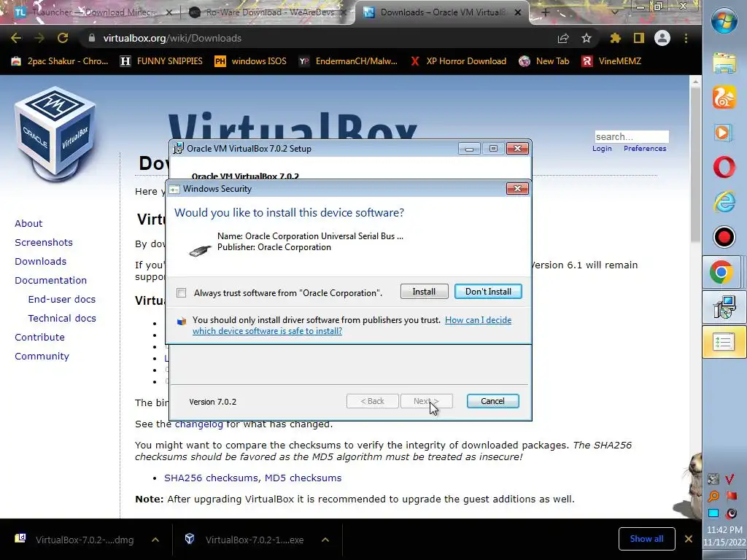Screen dimensions: 747x560
Task: Open Internet Explorer from the taskbar
Action: [724, 202]
